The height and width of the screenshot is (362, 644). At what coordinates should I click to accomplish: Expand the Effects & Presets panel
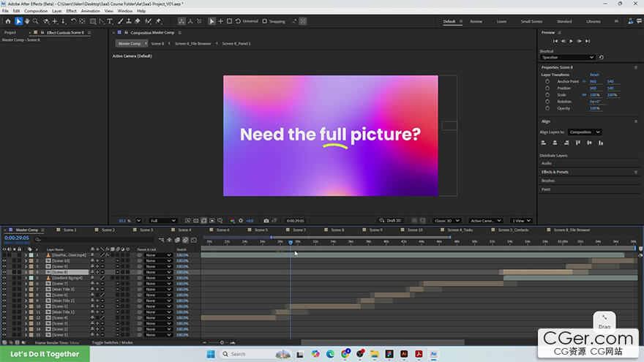pyautogui.click(x=555, y=172)
